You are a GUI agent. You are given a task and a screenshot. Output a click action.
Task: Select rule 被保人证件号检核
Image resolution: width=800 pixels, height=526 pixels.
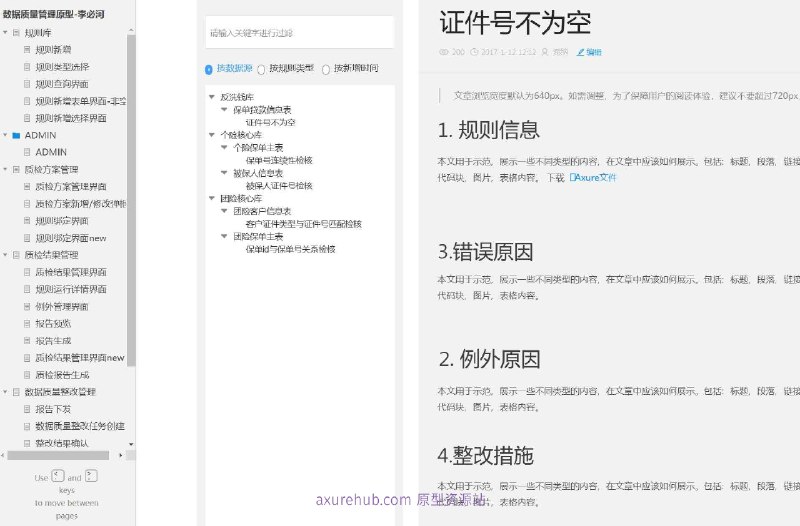tap(279, 186)
